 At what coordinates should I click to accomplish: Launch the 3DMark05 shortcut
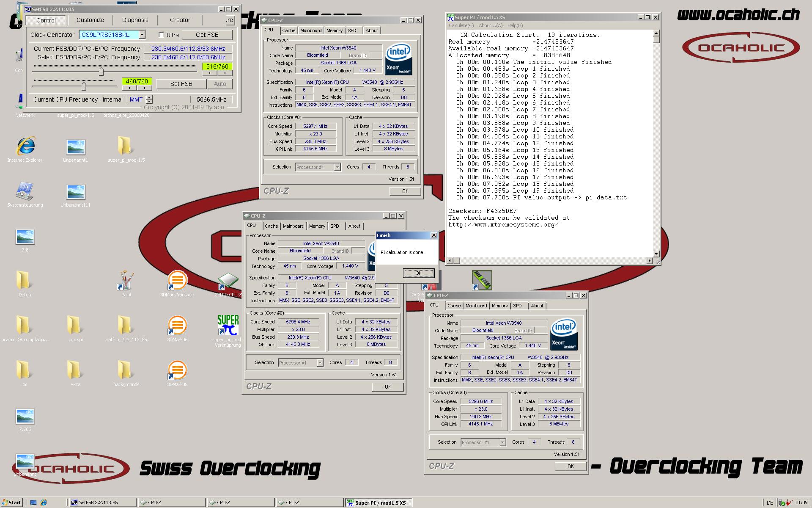pyautogui.click(x=177, y=370)
